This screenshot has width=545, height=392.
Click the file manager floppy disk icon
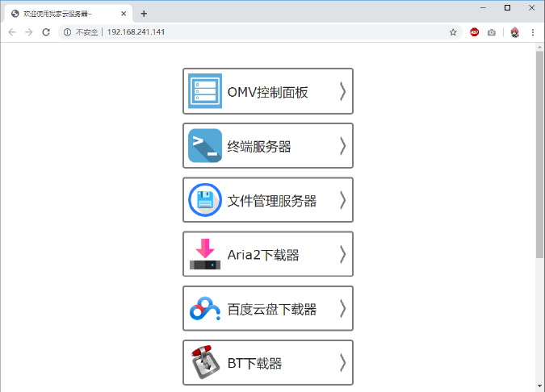coord(205,200)
